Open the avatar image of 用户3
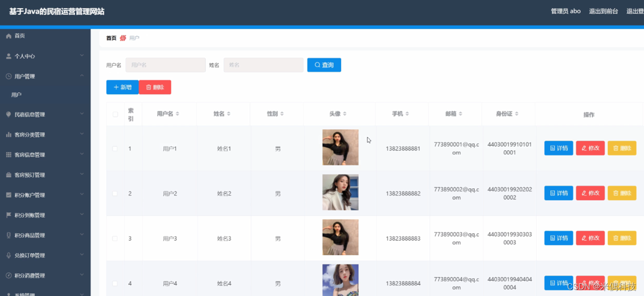 coord(341,237)
